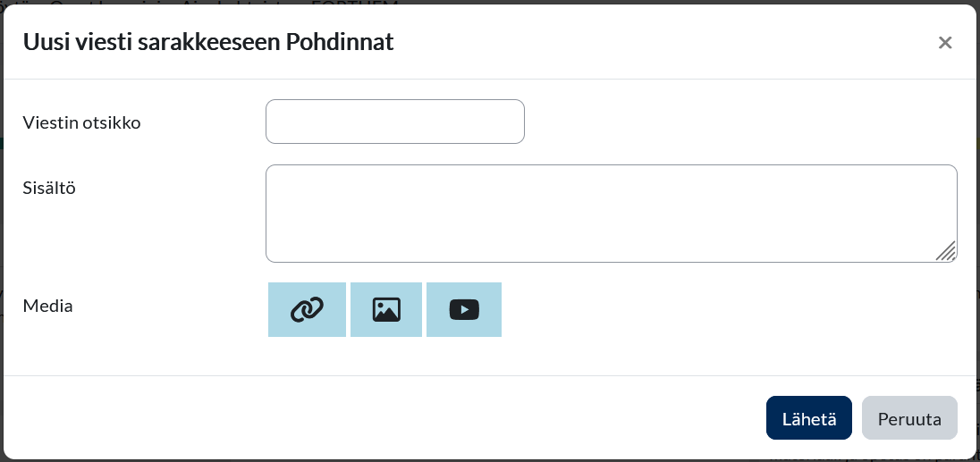Attach an image using the picture icon

386,310
